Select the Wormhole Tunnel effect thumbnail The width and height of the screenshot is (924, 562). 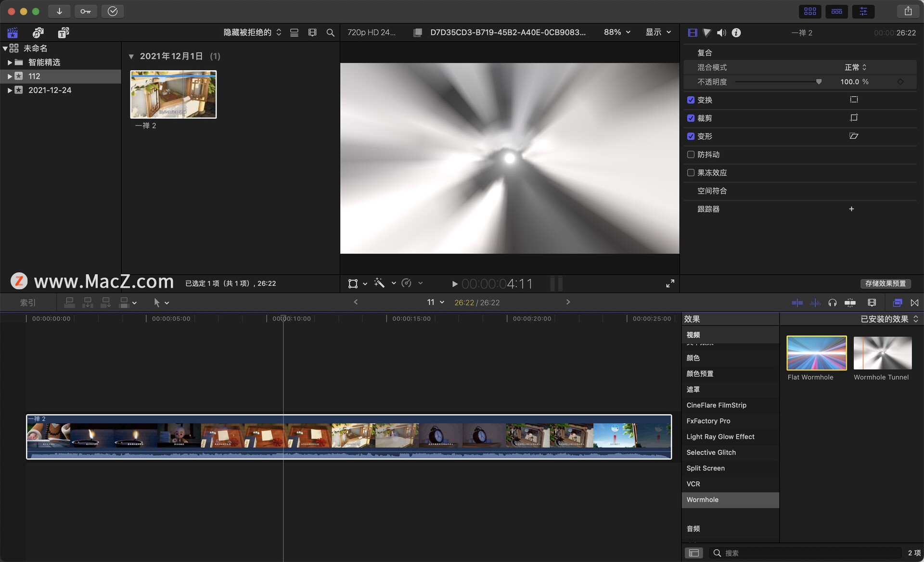[882, 353]
